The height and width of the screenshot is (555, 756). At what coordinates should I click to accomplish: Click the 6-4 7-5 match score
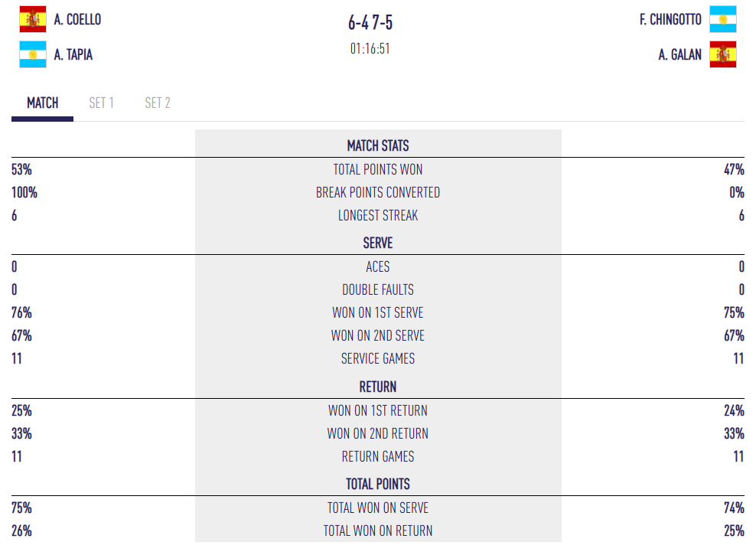[370, 23]
